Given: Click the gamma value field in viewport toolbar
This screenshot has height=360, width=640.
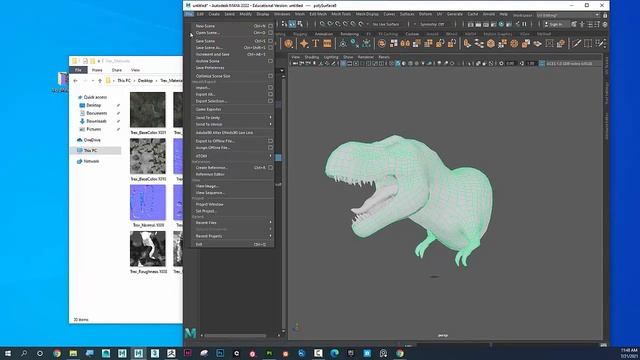Looking at the screenshot, I should (x=531, y=64).
